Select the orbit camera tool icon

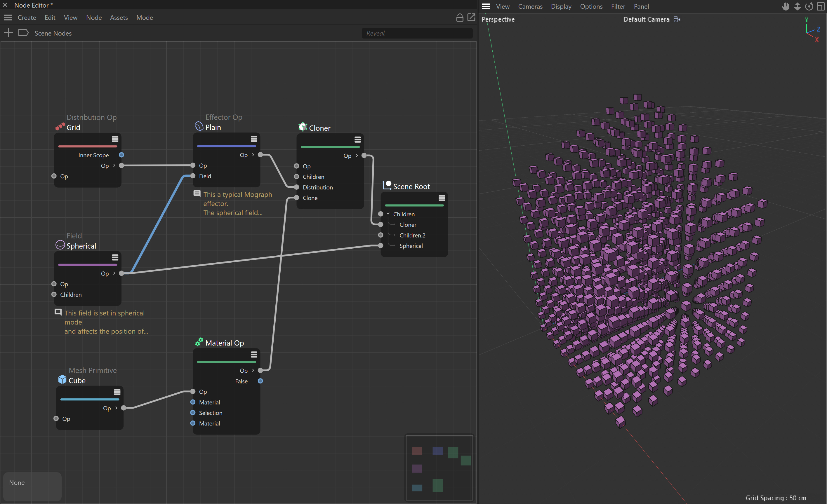tap(809, 6)
